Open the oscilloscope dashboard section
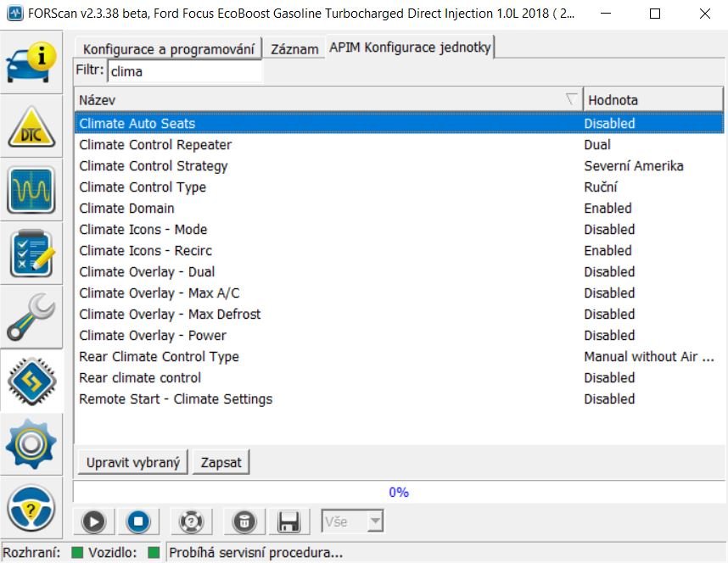This screenshot has width=728, height=563. 31,190
